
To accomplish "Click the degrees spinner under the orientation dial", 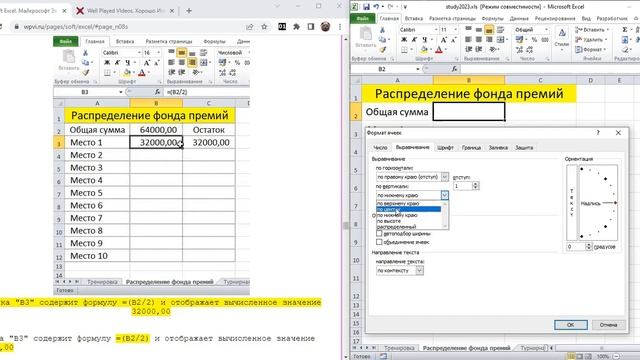I will coord(589,247).
